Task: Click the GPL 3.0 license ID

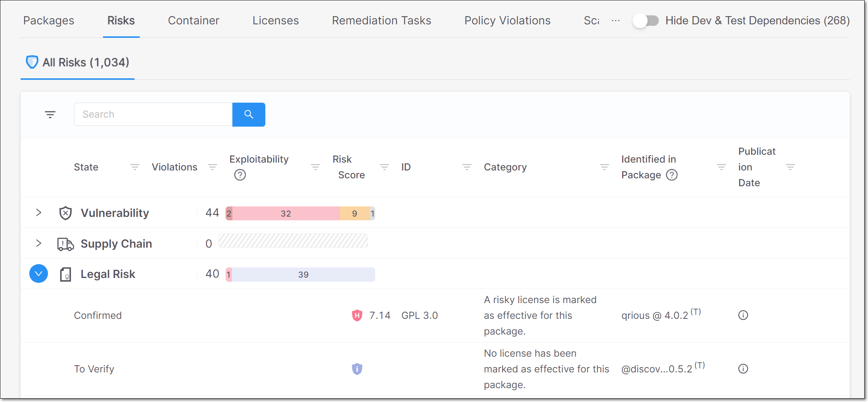Action: (x=420, y=315)
